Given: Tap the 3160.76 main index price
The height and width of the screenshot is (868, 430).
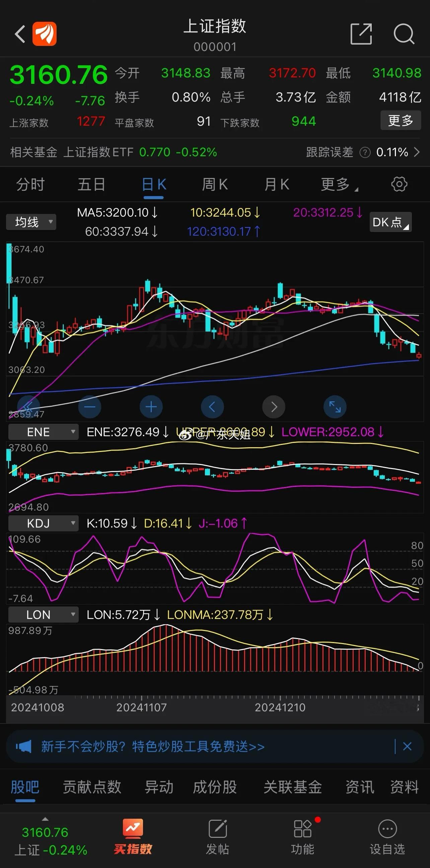Looking at the screenshot, I should (x=59, y=75).
